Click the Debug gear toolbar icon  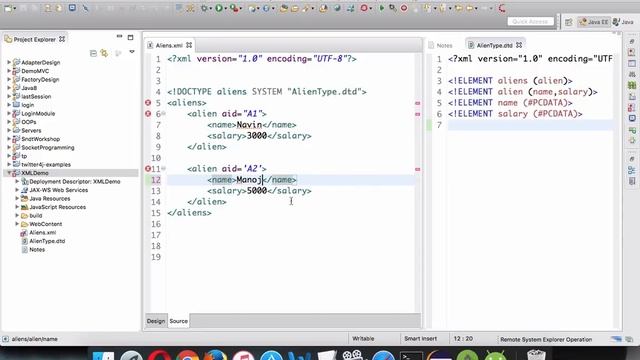(203, 8)
